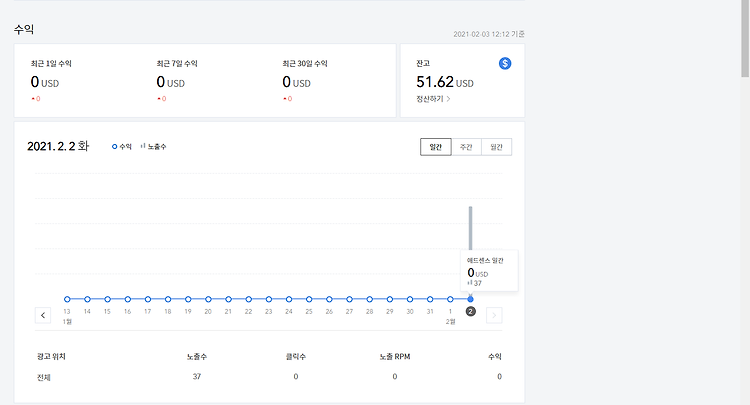Open the 정산하기 settlement link

point(433,99)
